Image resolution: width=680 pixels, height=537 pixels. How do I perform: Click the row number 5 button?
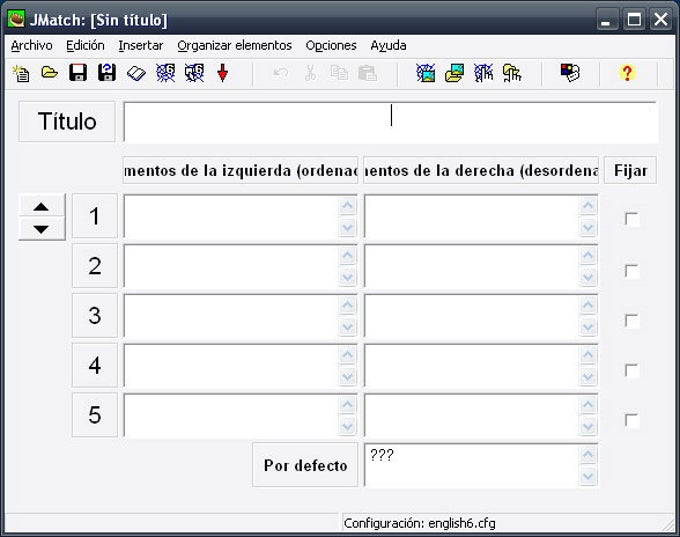tap(95, 415)
